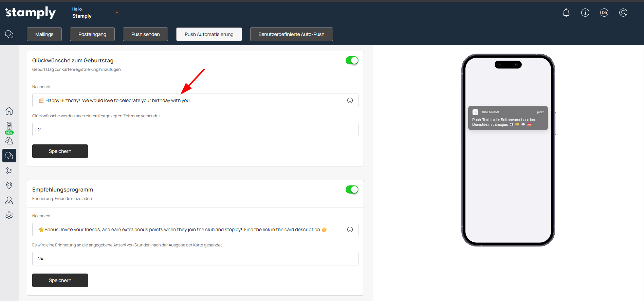Disable the Glückwünsche zum Geburtstag toggle
The height and width of the screenshot is (301, 644).
352,60
